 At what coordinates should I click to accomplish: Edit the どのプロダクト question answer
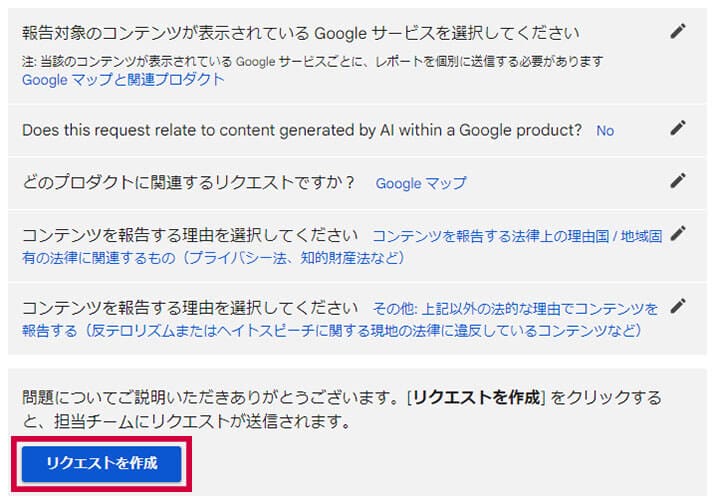click(x=678, y=181)
